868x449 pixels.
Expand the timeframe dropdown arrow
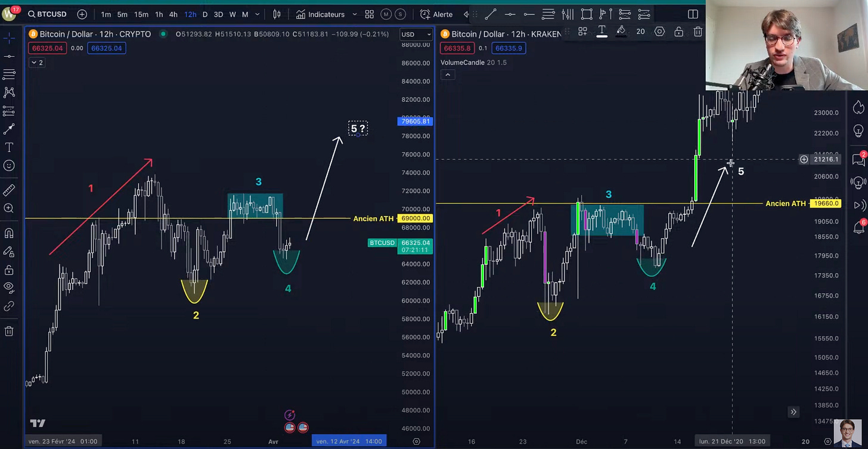(258, 14)
